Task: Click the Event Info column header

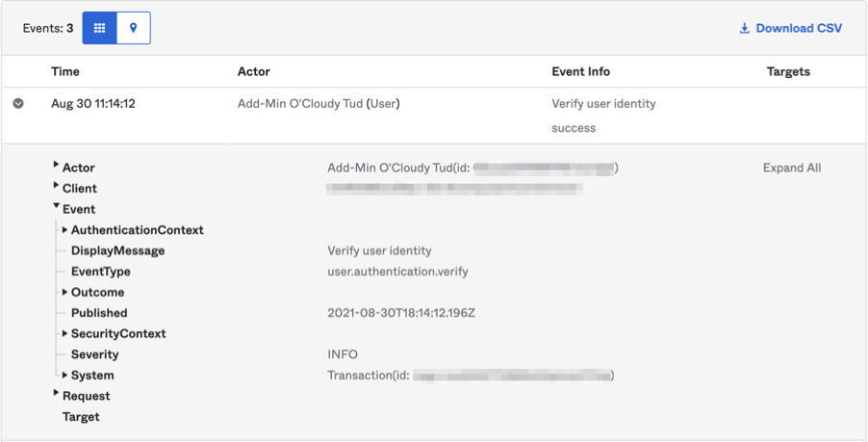Action: click(x=580, y=71)
